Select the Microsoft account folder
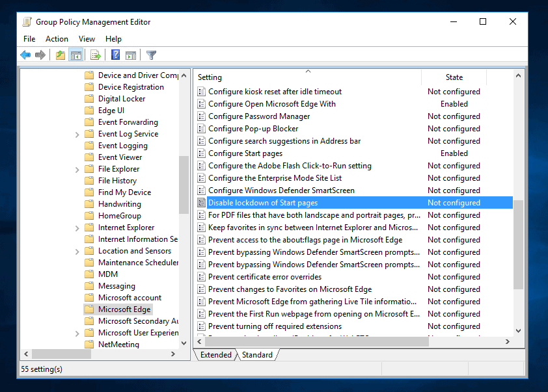Image resolution: width=548 pixels, height=392 pixels. 130,297
